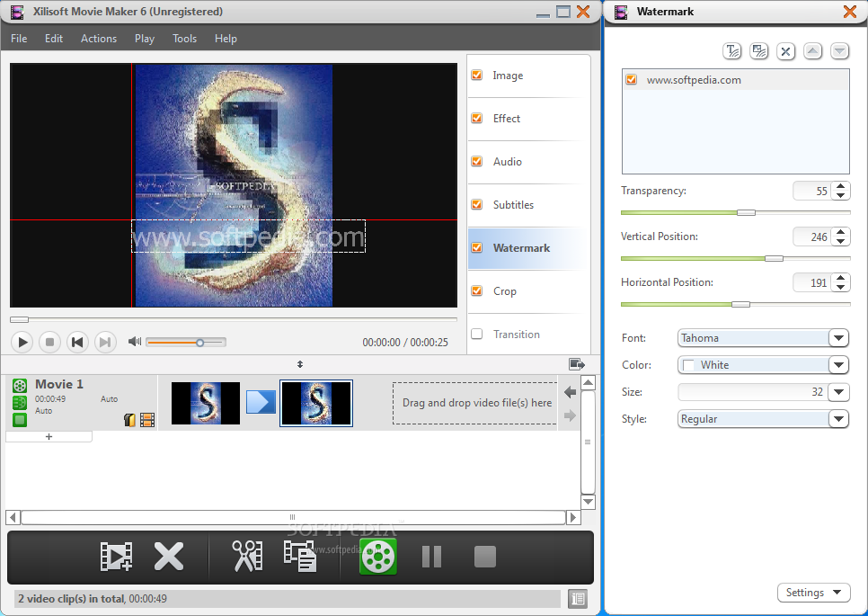Click the green square icon below the Movie 1 reel
Viewport: 868px width, 616px height.
[x=20, y=420]
